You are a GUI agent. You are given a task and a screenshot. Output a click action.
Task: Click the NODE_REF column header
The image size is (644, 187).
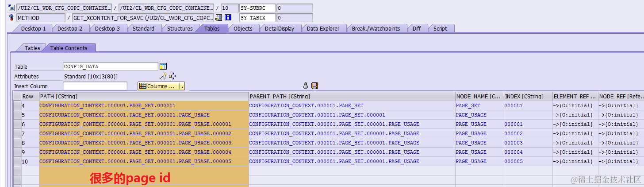pos(621,96)
